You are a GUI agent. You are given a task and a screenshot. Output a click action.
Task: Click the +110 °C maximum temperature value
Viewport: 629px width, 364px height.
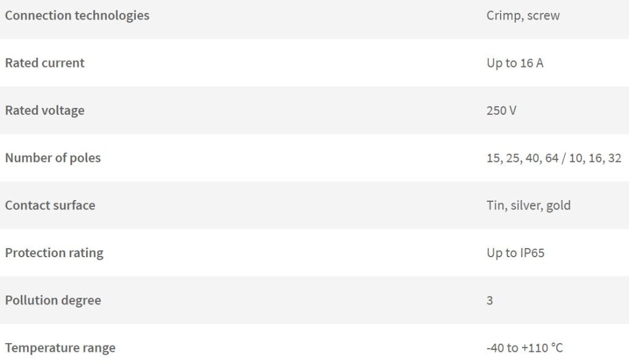pyautogui.click(x=543, y=348)
